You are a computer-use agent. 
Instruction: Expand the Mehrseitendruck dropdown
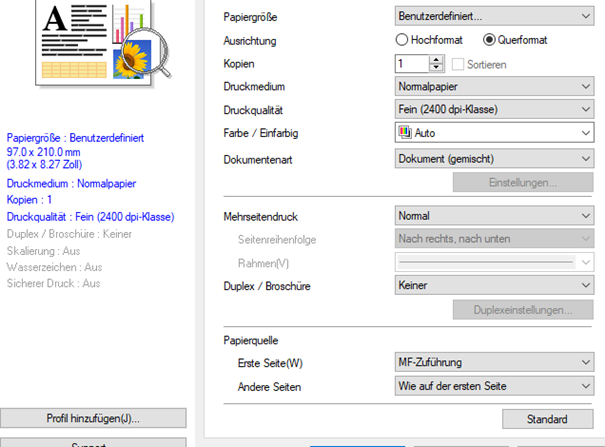(x=493, y=215)
